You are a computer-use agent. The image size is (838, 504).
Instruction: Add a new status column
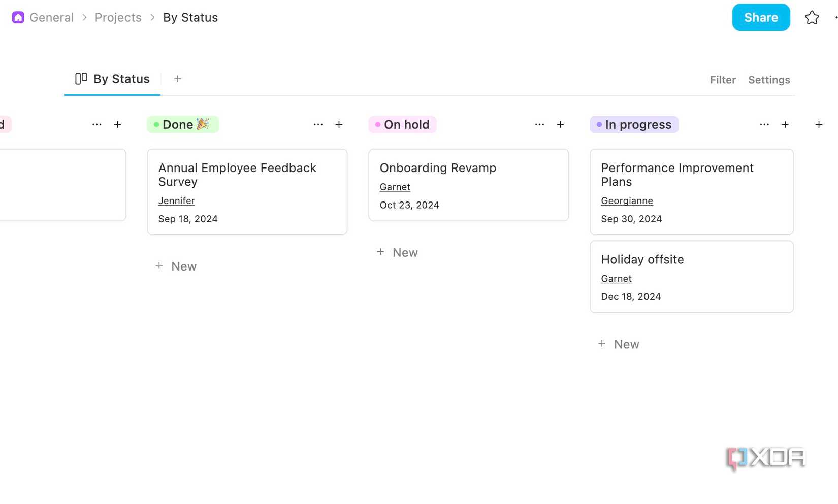coord(819,125)
